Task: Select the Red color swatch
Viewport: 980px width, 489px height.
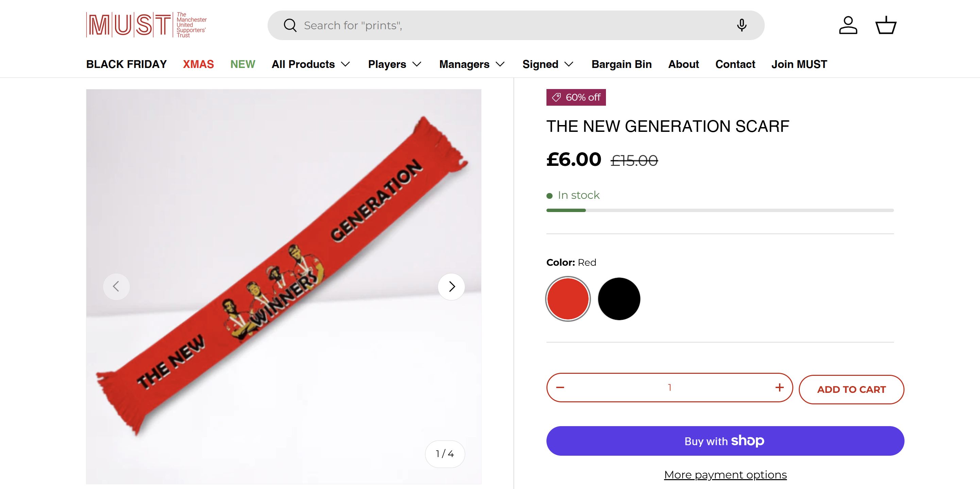Action: pyautogui.click(x=568, y=299)
